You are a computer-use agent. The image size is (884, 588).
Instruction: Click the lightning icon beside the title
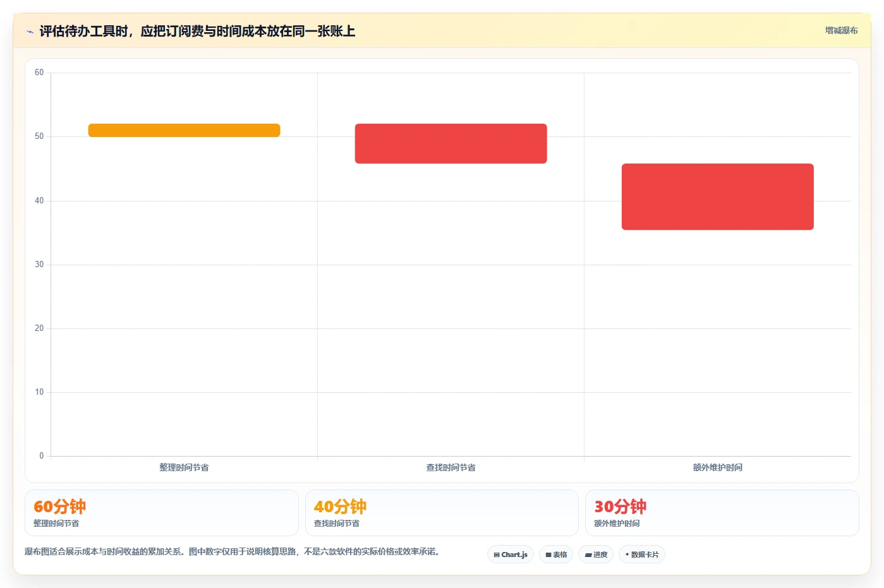(x=30, y=32)
